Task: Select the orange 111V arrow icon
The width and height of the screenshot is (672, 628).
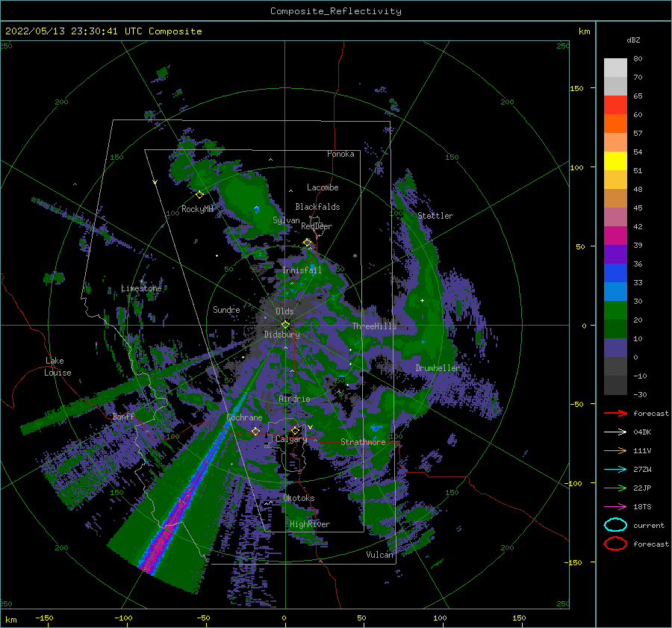Action: (615, 450)
